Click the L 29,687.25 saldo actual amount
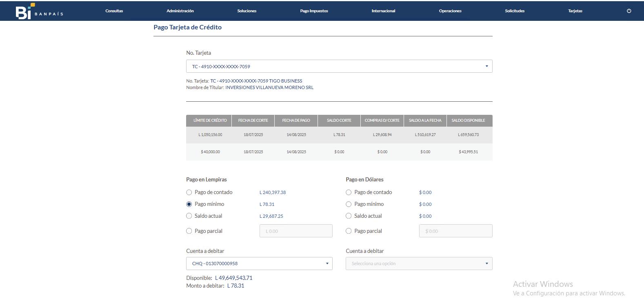 pyautogui.click(x=271, y=216)
